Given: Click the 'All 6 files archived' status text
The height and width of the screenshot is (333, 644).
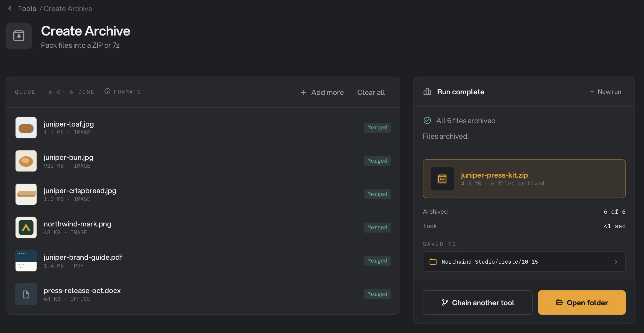Looking at the screenshot, I should [x=466, y=121].
